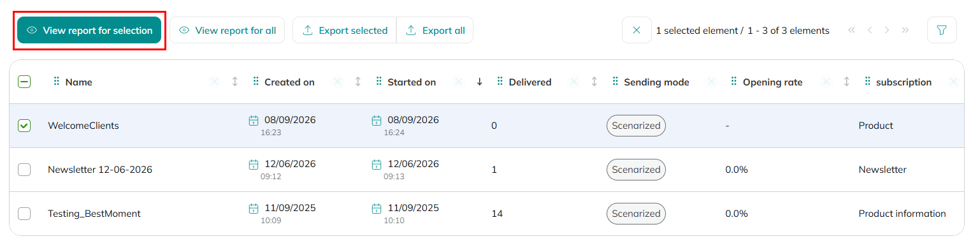Click the 10:09 created time
Image resolution: width=980 pixels, height=250 pixels.
click(x=271, y=221)
